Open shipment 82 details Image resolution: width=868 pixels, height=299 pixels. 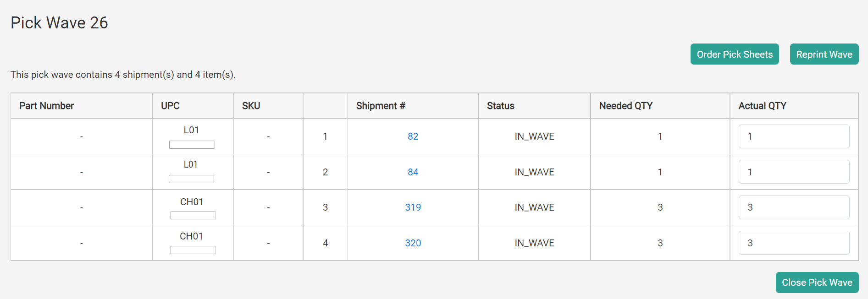point(413,136)
